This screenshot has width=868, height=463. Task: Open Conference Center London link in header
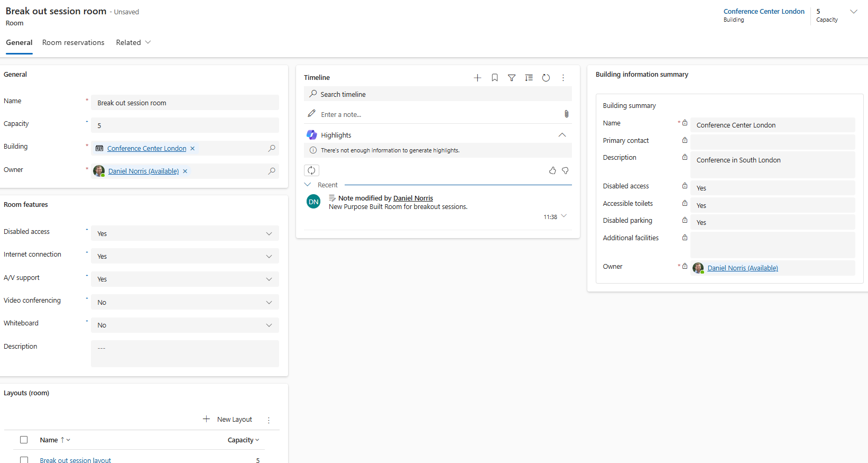coord(764,11)
